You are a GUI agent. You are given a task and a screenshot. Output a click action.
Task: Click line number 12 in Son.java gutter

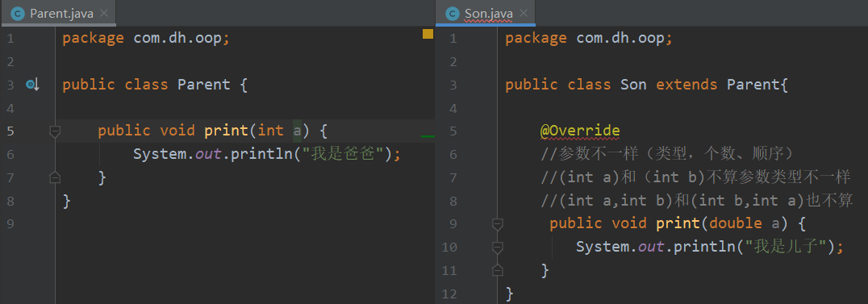(450, 294)
